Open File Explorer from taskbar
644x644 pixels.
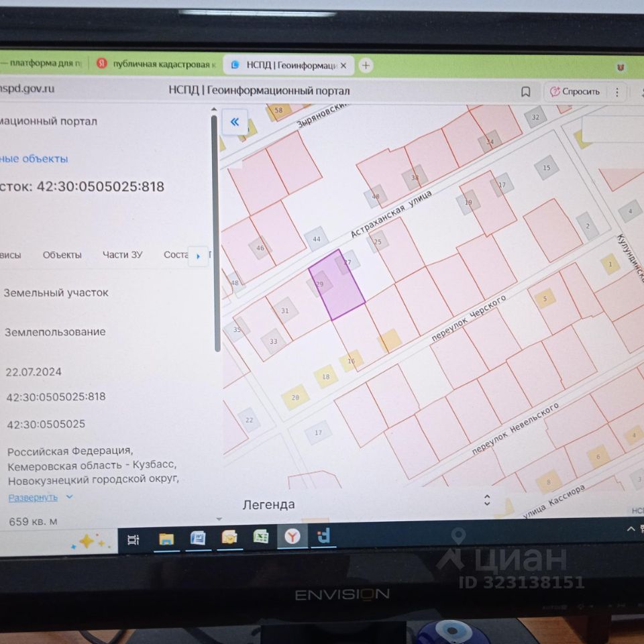click(166, 539)
